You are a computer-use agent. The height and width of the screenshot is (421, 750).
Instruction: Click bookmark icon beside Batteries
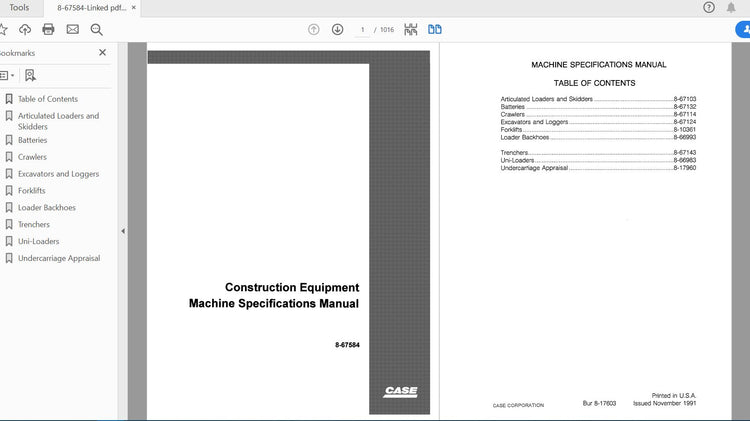pos(9,140)
